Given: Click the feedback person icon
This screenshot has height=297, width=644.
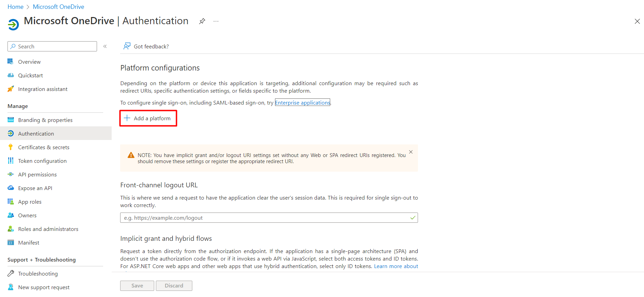Looking at the screenshot, I should point(127,46).
